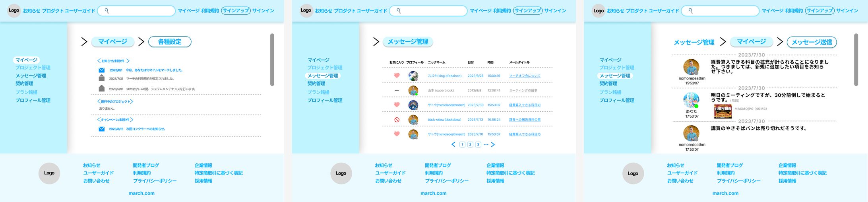Click the サインアップ button in the left panel header
Image resolution: width=868 pixels, height=202 pixels.
(x=236, y=11)
